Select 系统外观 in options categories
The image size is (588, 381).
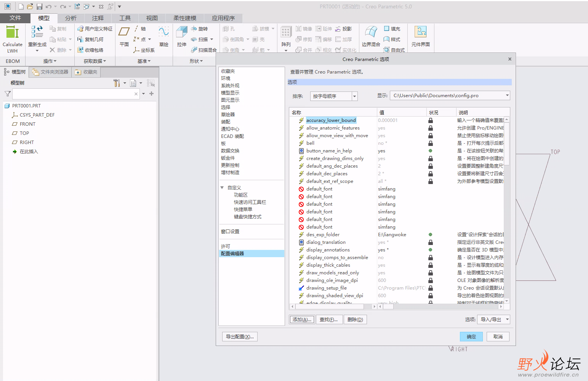[230, 85]
